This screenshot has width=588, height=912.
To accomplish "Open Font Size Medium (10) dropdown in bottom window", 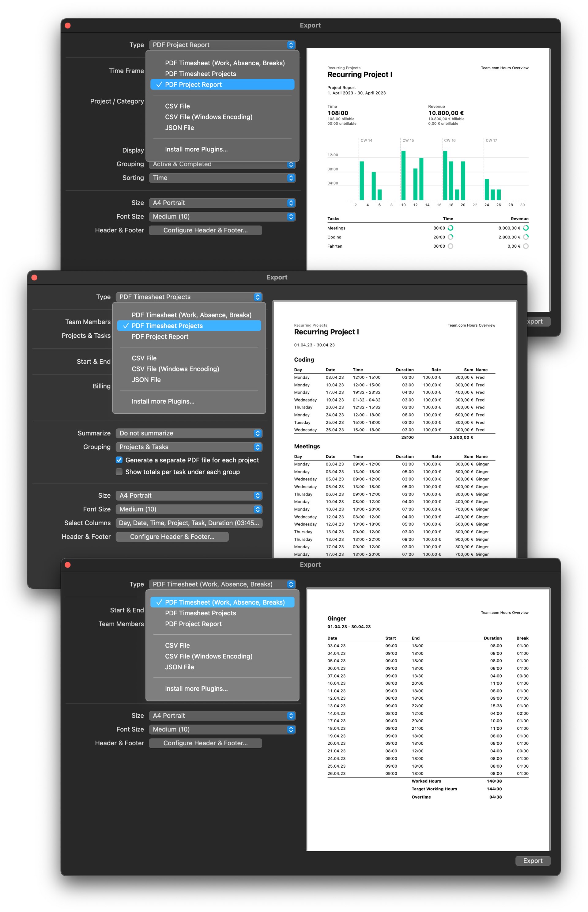I will pos(222,730).
